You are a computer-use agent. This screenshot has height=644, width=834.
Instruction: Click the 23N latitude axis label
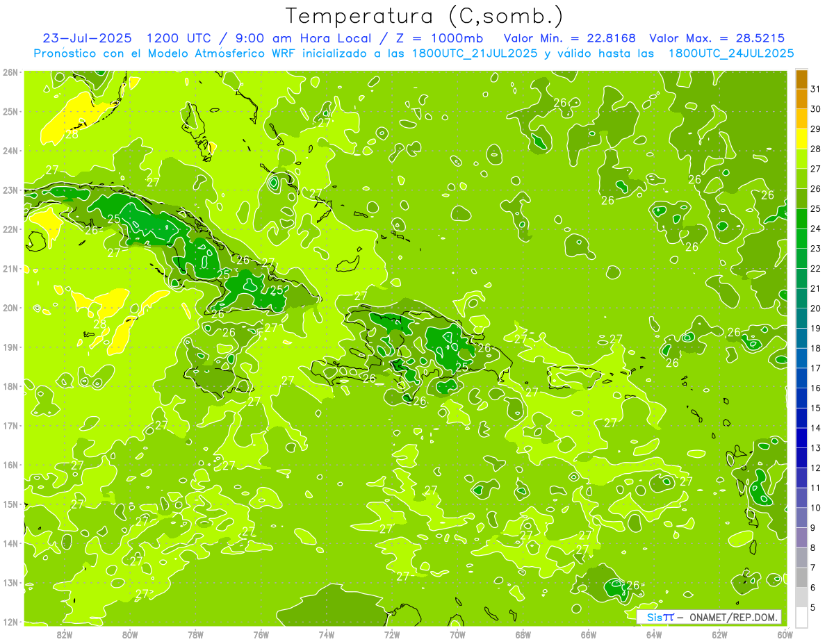[x=10, y=190]
